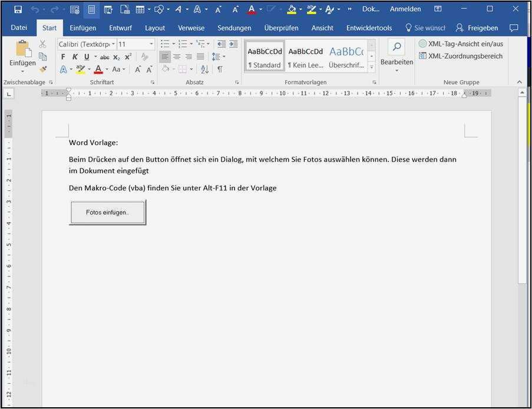The image size is (532, 409).
Task: Open the Schriftart dialog launcher
Action: [153, 82]
